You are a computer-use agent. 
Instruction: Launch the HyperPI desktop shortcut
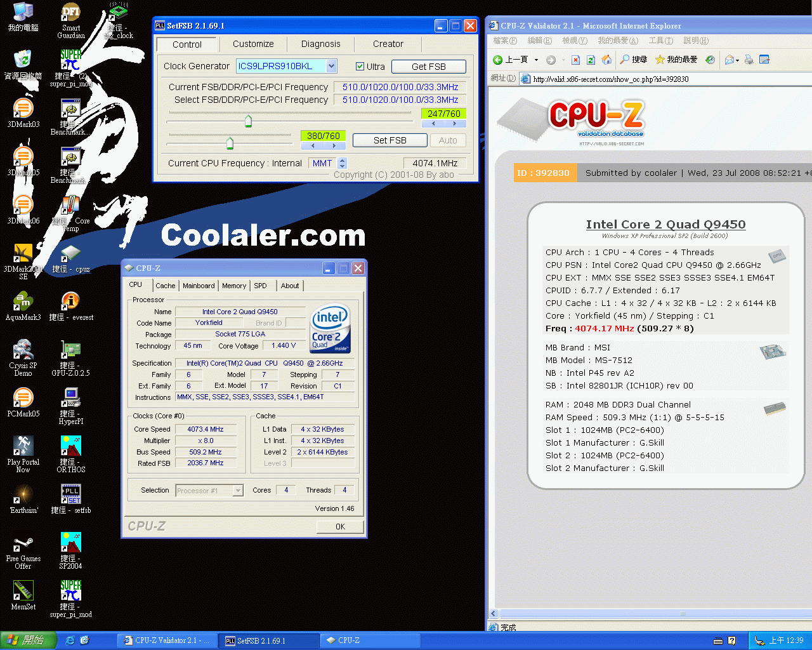point(71,406)
